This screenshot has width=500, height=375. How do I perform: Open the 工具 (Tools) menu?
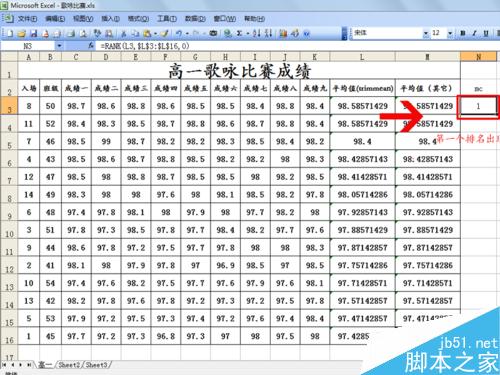(167, 19)
